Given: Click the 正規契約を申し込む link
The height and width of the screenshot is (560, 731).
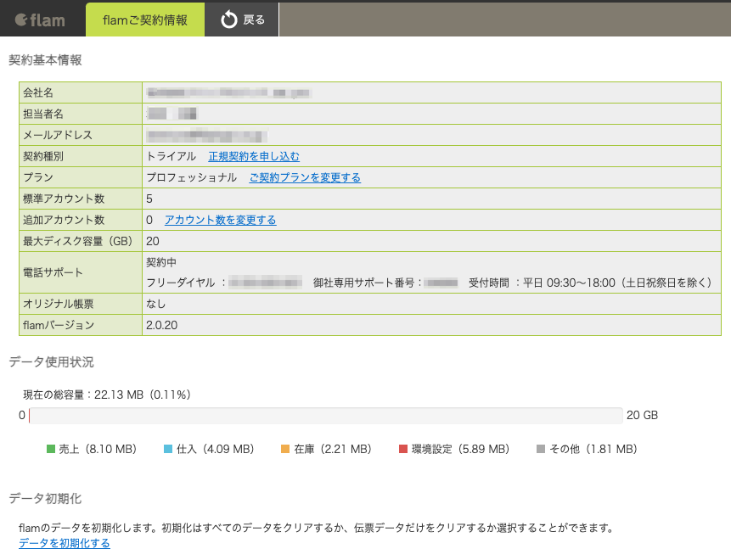Looking at the screenshot, I should point(254,156).
